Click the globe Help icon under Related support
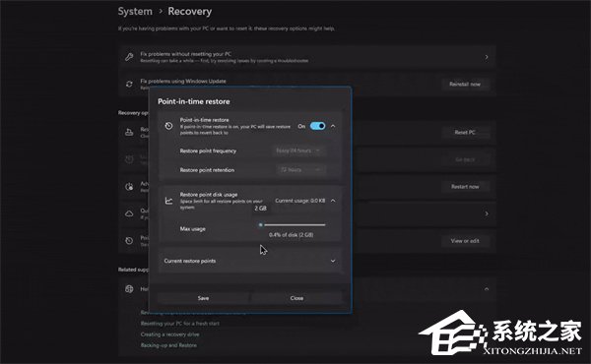591x364 pixels. pyautogui.click(x=129, y=289)
